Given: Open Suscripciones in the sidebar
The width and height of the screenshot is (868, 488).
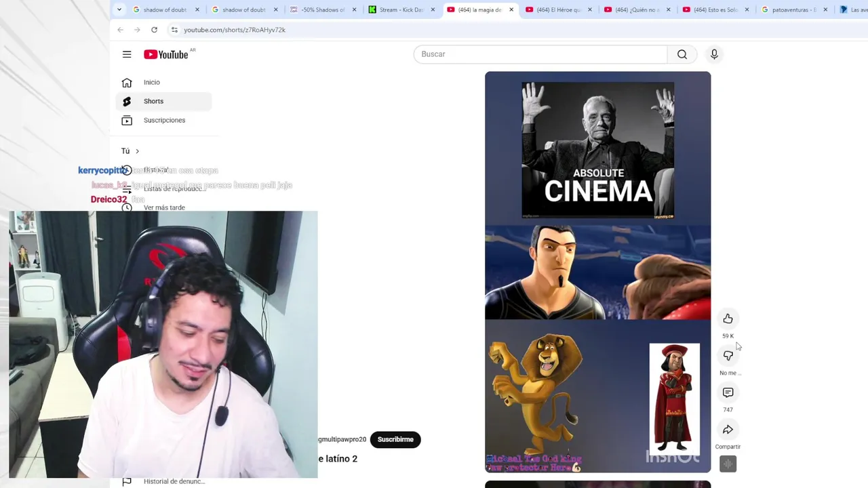Looking at the screenshot, I should 164,120.
